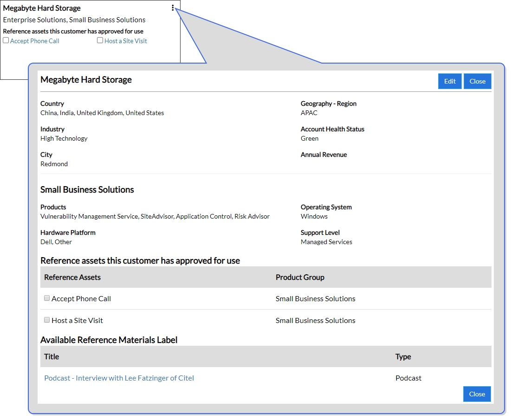Screen dimensions: 511x420
Task: Check Accept Phone Call in the Reference Assets table
Action: click(47, 298)
